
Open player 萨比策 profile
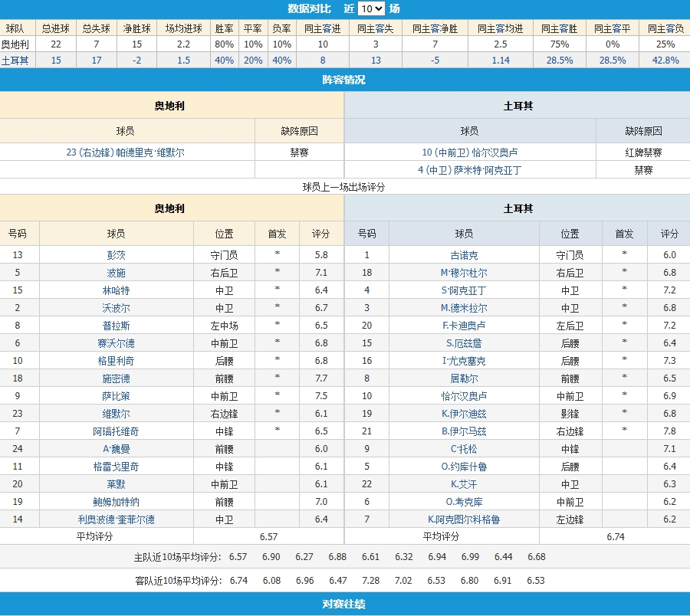[117, 396]
